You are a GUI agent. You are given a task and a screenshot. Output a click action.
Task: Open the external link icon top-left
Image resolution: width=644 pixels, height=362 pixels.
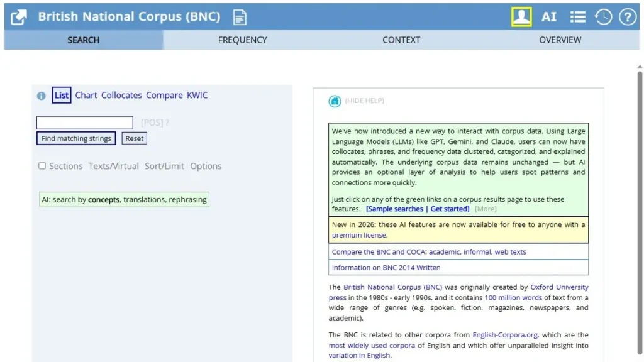17,17
